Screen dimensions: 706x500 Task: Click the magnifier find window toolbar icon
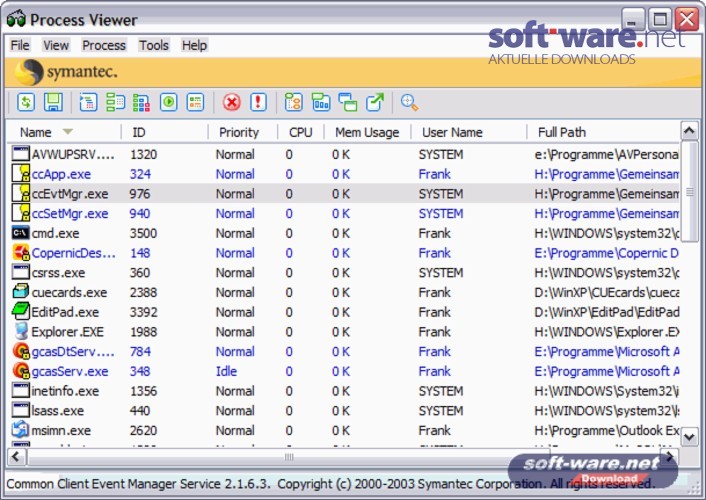click(409, 102)
